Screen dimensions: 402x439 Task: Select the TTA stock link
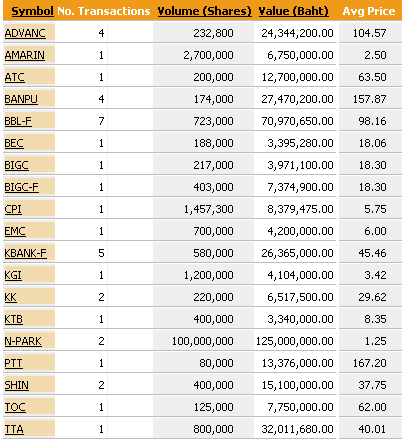[14, 429]
